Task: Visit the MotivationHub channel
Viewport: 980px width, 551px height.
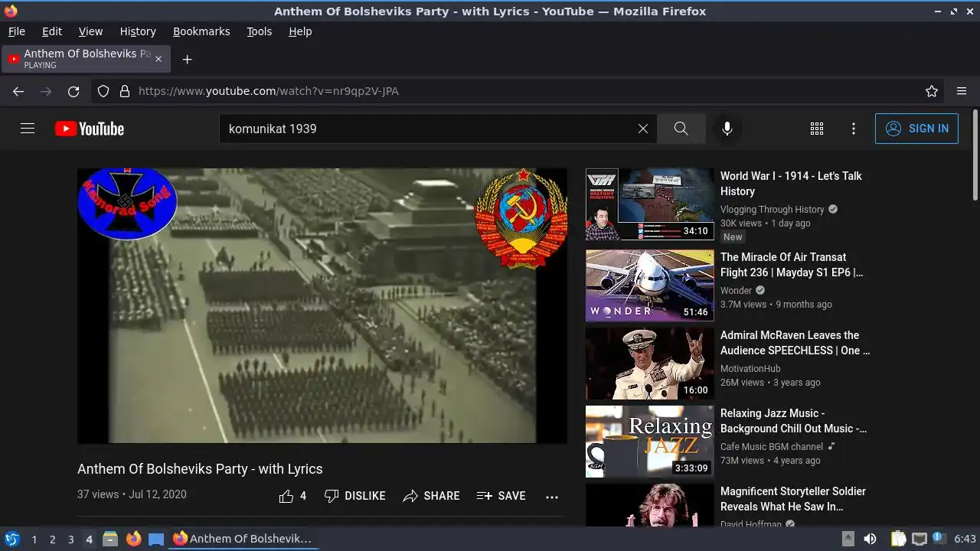Action: pyautogui.click(x=750, y=368)
